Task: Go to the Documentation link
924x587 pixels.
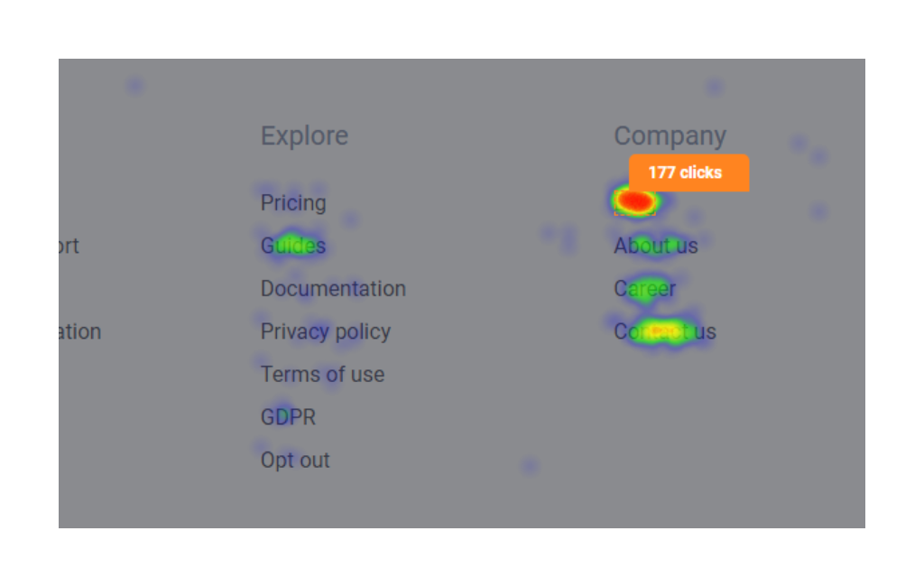Action: tap(333, 288)
